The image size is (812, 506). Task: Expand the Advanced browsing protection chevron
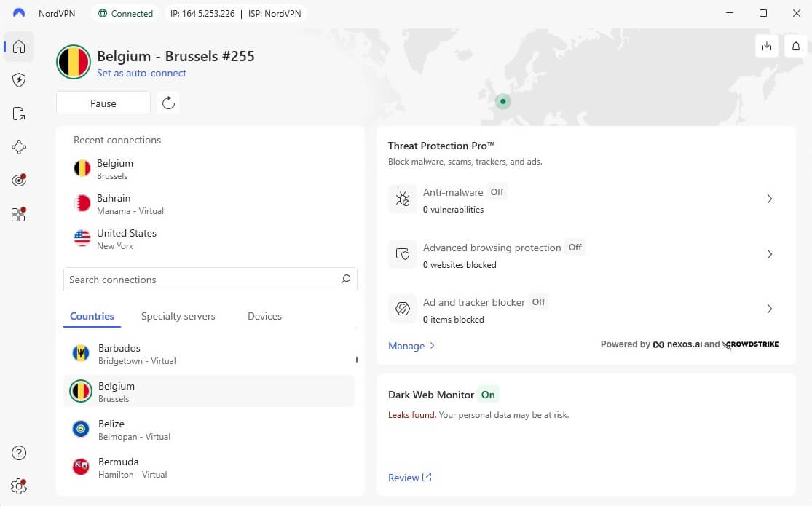pos(770,254)
